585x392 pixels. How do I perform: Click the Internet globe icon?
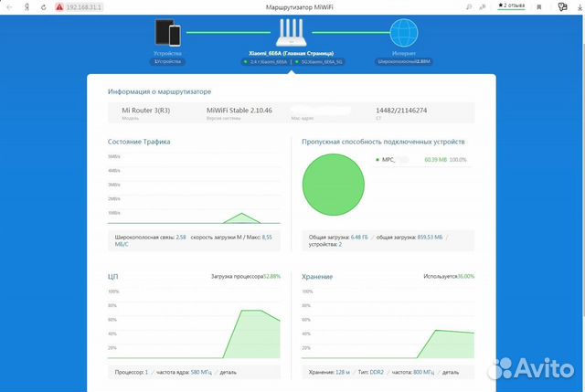(x=402, y=34)
